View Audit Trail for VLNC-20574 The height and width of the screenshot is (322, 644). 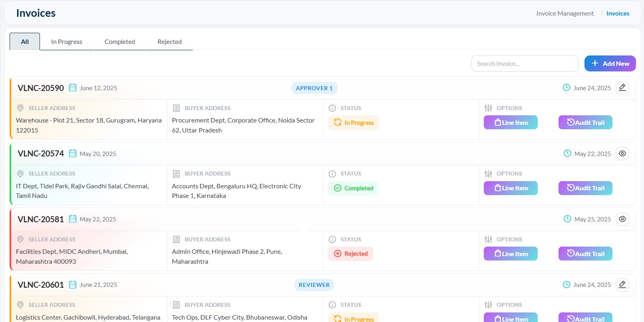585,188
